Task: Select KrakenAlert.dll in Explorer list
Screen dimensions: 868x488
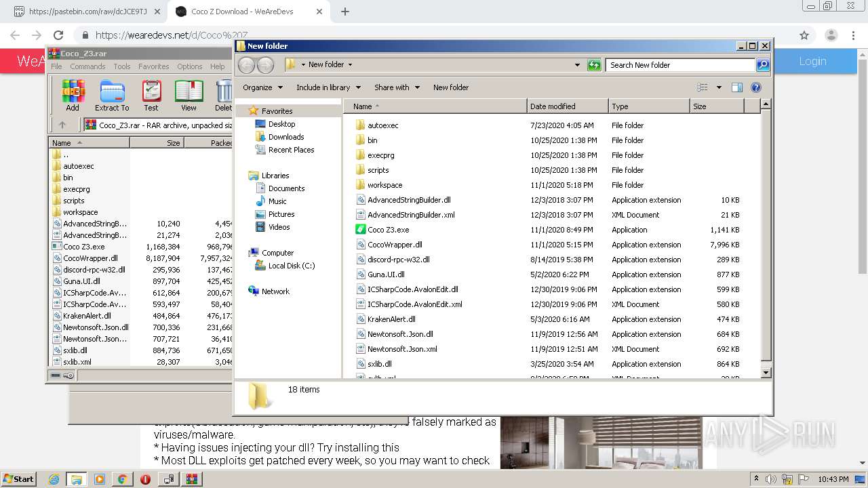Action: click(391, 319)
